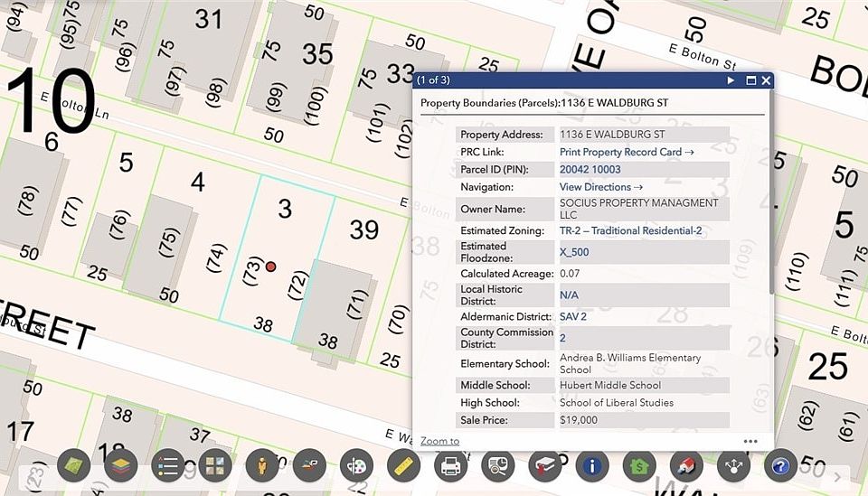Open the X_500 floodzone link

[x=574, y=252]
